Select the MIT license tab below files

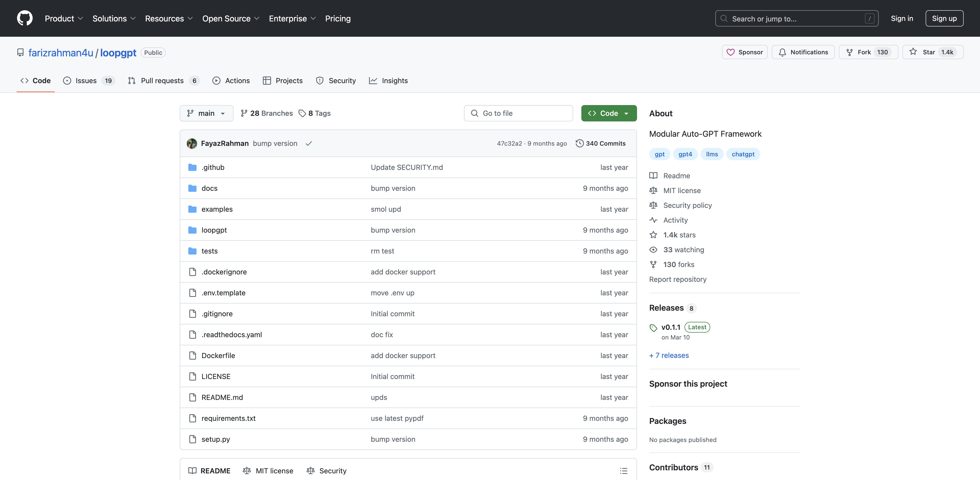[268, 471]
